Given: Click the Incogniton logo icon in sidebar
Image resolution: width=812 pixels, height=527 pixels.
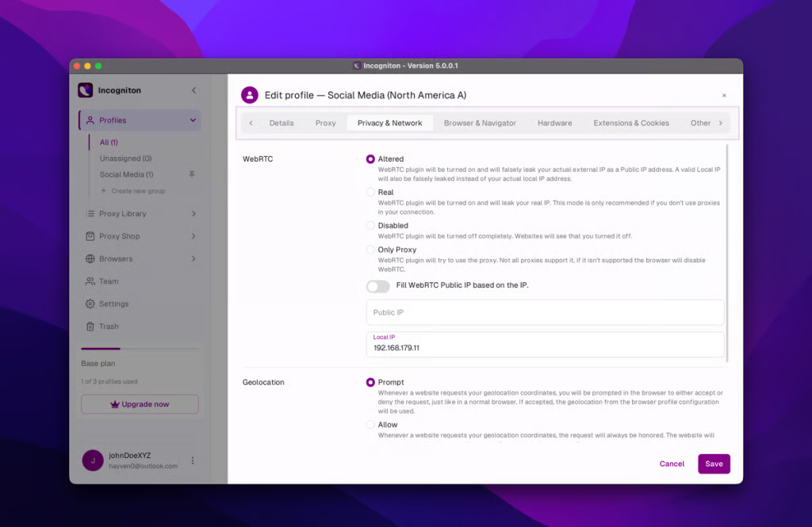Looking at the screenshot, I should pyautogui.click(x=86, y=90).
